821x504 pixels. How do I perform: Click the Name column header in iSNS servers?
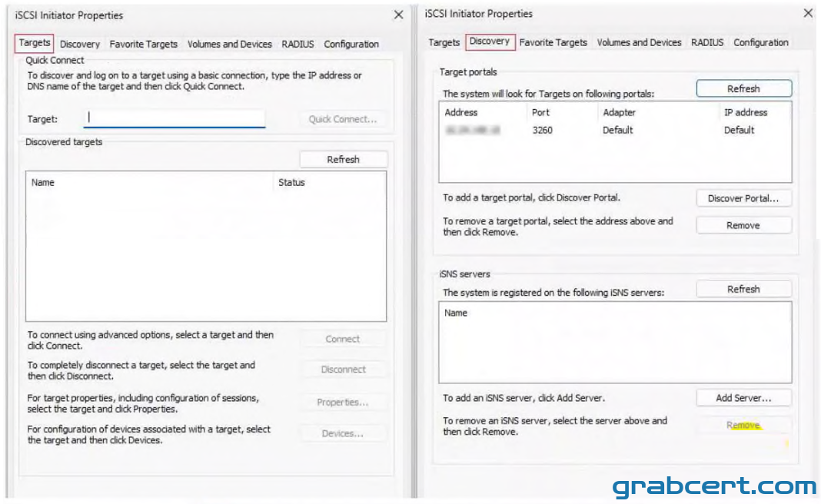tap(615, 313)
